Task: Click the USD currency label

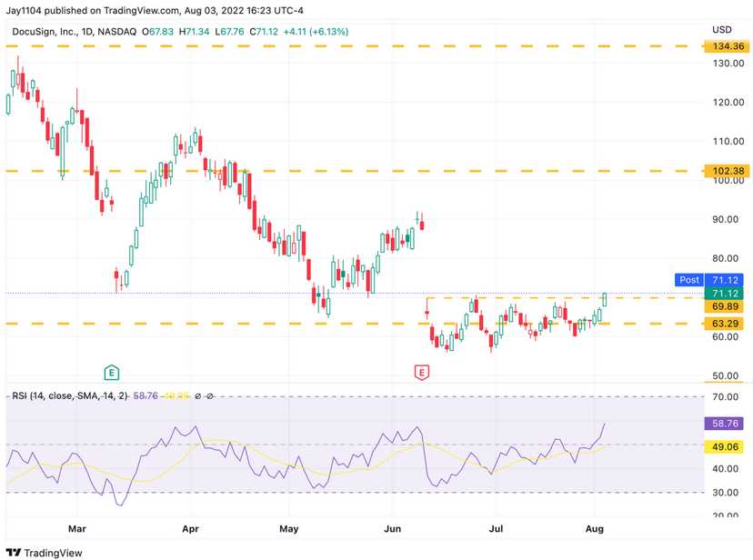Action: pos(722,30)
